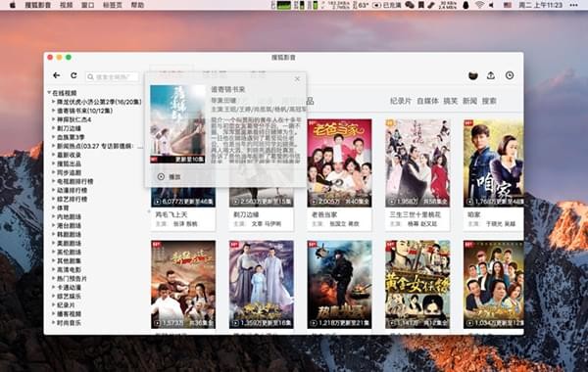
Task: Switch to the 自媒体 category tab
Action: pos(427,101)
